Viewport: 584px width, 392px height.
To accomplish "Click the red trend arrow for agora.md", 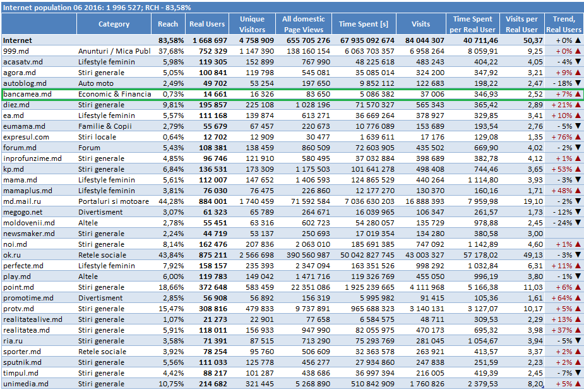I will point(578,73).
